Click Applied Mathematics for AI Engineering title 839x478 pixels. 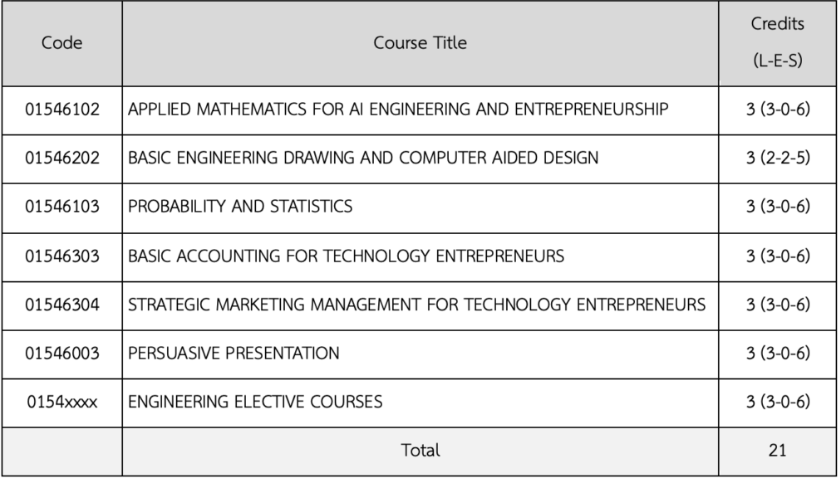point(398,109)
